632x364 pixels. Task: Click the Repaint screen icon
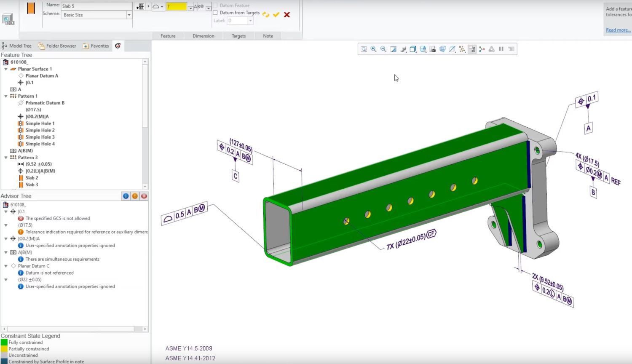pyautogui.click(x=393, y=49)
